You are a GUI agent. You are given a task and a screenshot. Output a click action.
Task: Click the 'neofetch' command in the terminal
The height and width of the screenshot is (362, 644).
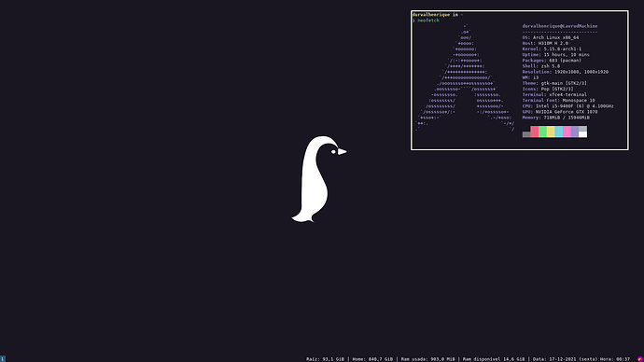coord(428,21)
